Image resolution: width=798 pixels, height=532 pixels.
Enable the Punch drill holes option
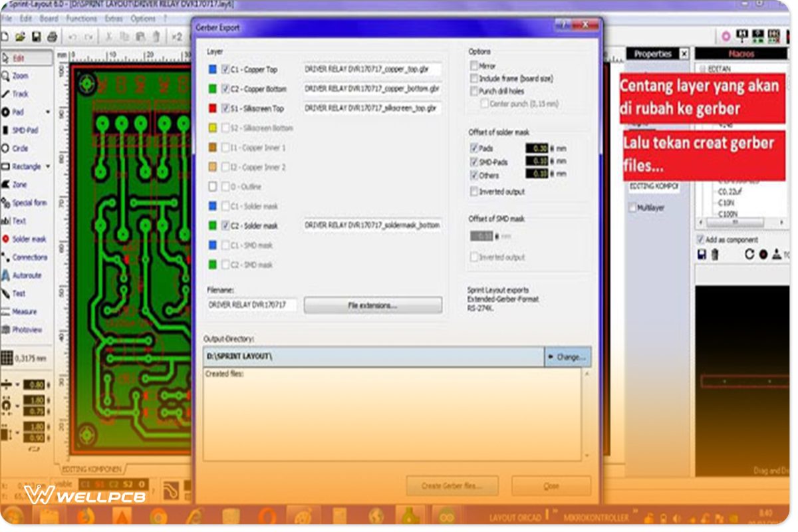click(473, 90)
